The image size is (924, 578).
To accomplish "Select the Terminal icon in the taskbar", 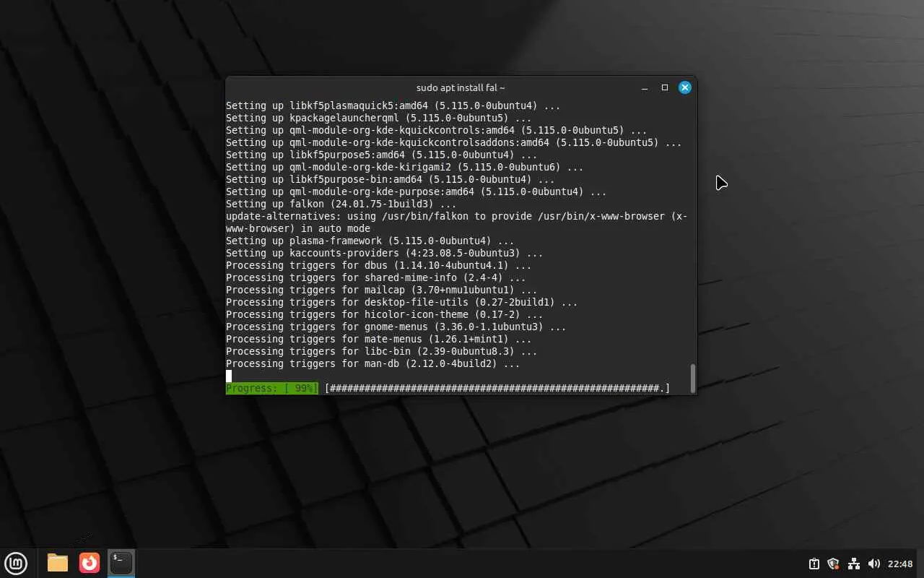I will click(121, 563).
